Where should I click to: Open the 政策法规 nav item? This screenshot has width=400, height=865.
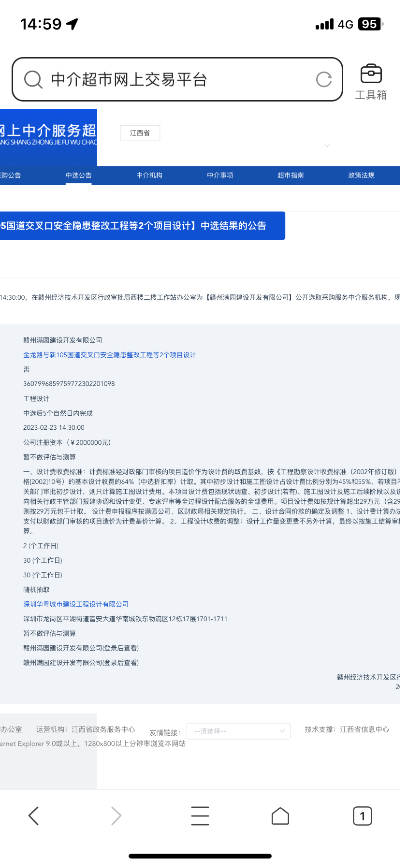[361, 175]
